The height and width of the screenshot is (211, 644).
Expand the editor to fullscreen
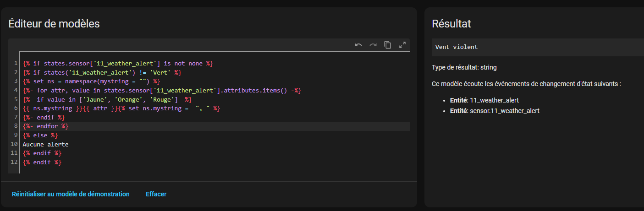coord(402,45)
